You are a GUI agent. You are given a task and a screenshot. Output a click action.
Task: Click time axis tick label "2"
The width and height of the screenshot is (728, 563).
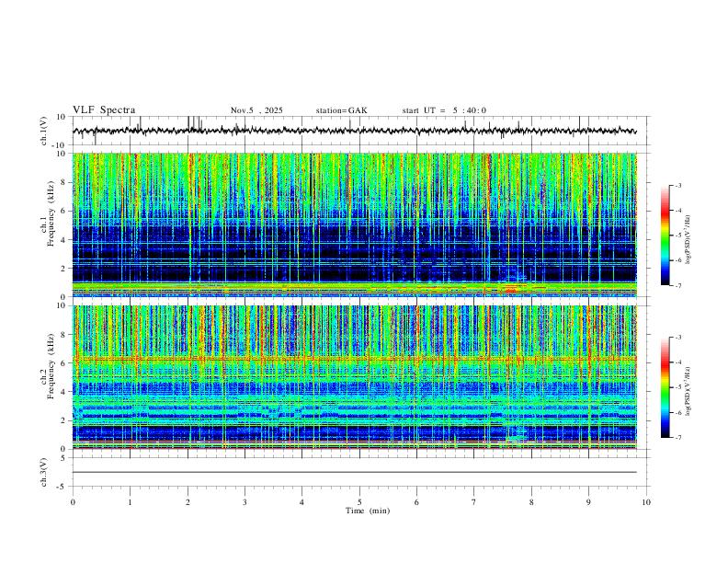[x=188, y=502]
